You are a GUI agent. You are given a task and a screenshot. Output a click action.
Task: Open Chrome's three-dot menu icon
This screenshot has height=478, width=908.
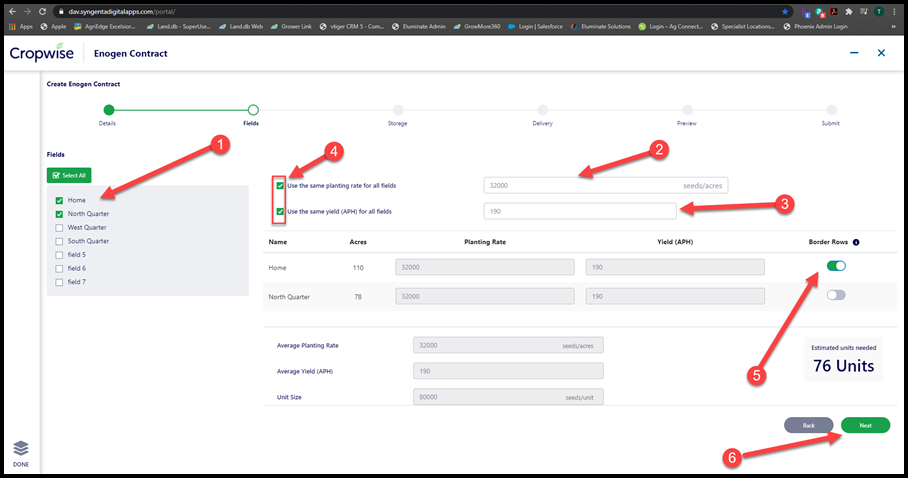click(x=894, y=12)
